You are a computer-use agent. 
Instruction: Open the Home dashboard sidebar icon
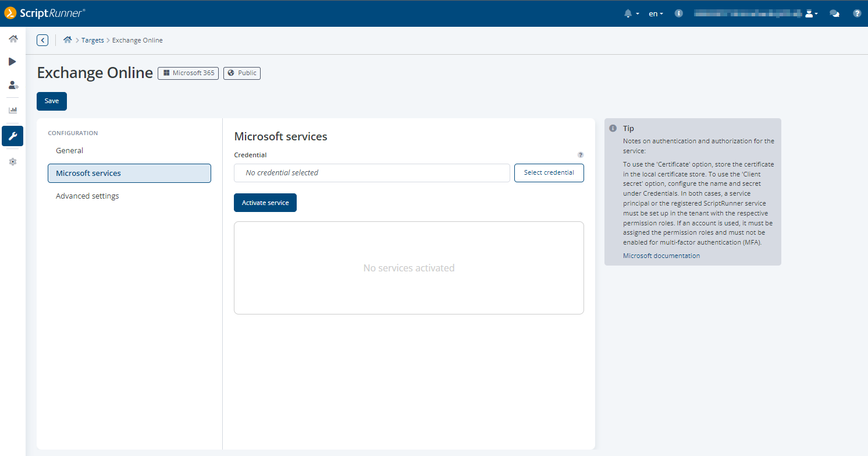pos(13,39)
